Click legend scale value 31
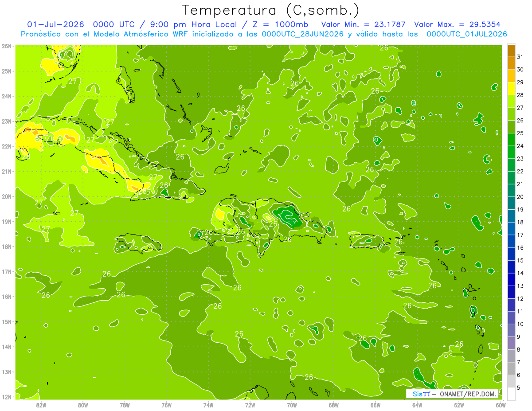532x411 pixels. [x=520, y=57]
